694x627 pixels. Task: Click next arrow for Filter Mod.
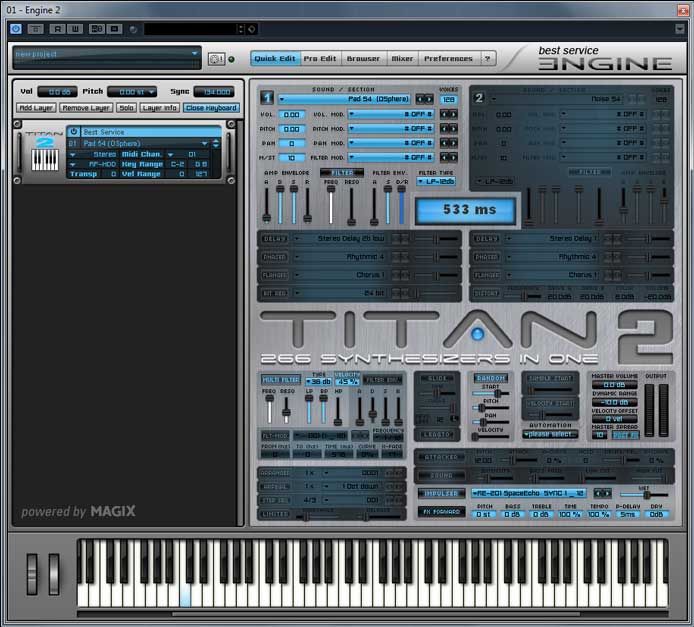[453, 157]
